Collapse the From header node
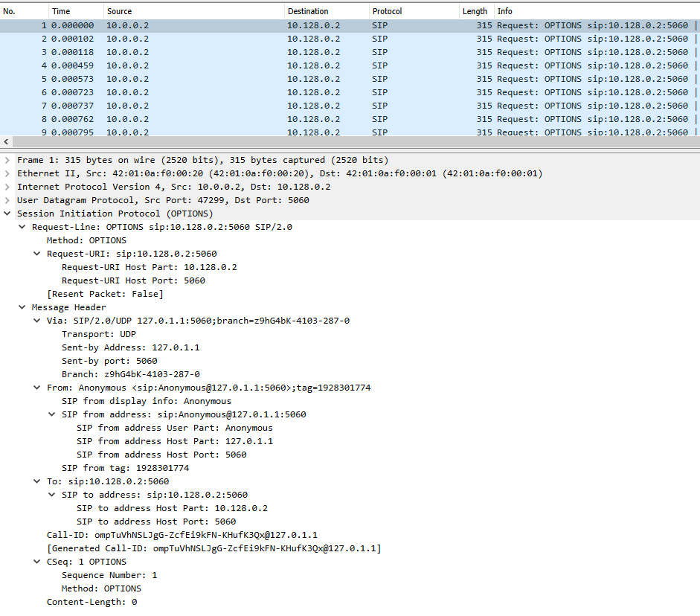Viewport: 700px width, 616px height. click(37, 388)
